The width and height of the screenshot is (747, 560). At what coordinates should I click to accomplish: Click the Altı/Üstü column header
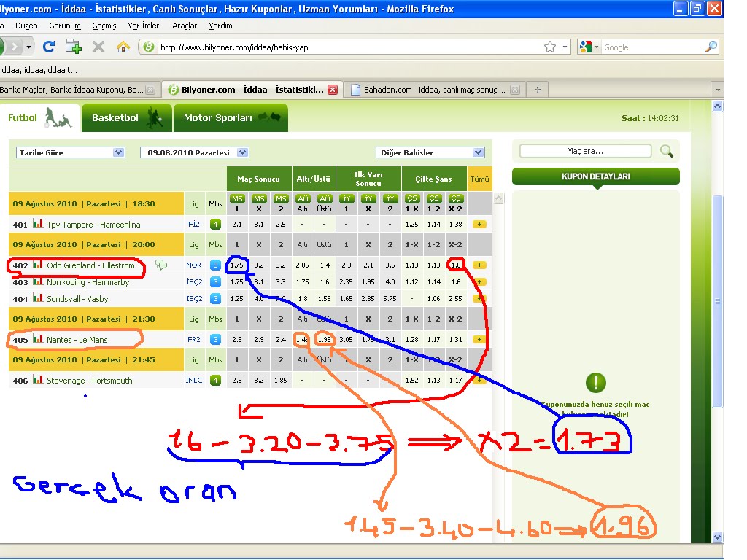click(x=314, y=179)
